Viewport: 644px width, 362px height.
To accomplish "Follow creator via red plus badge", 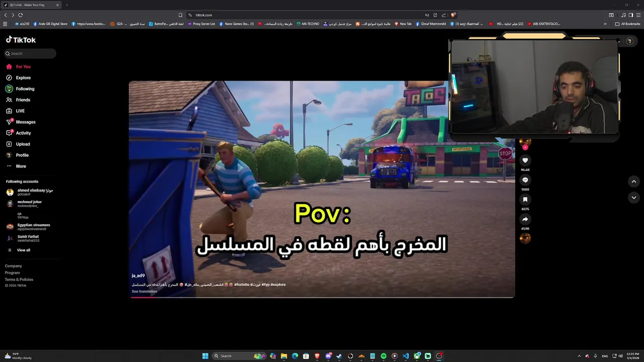I will [525, 147].
